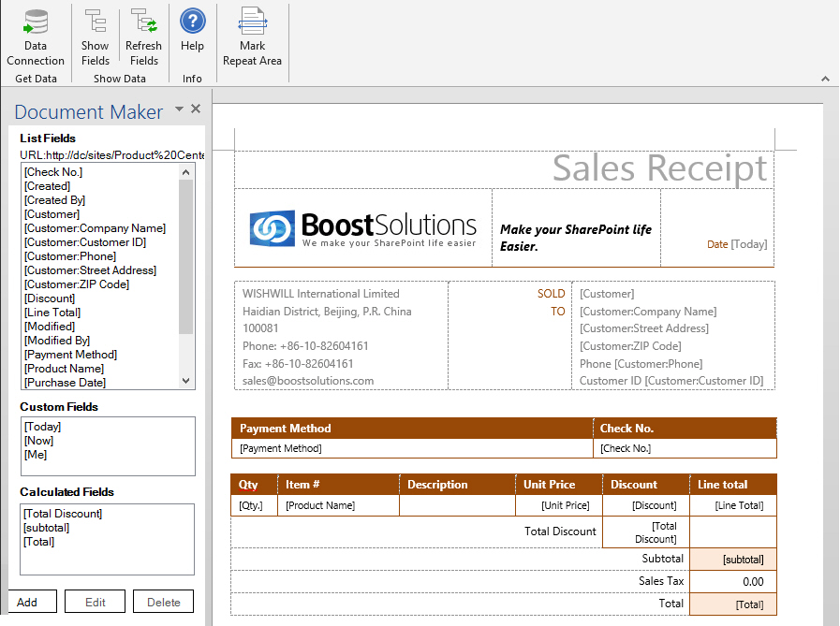Select [Check No.] in List Fields

(53, 172)
